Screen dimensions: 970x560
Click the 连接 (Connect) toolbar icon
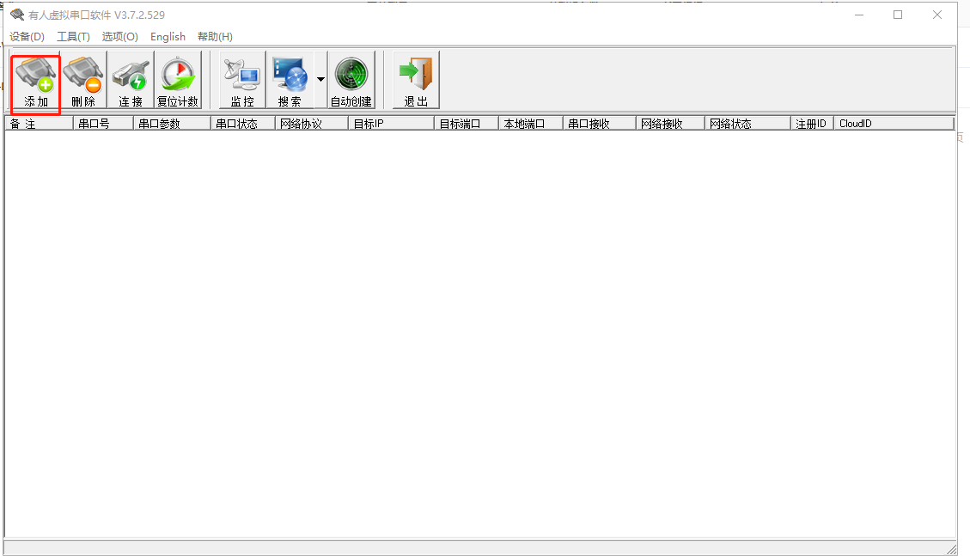(x=131, y=81)
